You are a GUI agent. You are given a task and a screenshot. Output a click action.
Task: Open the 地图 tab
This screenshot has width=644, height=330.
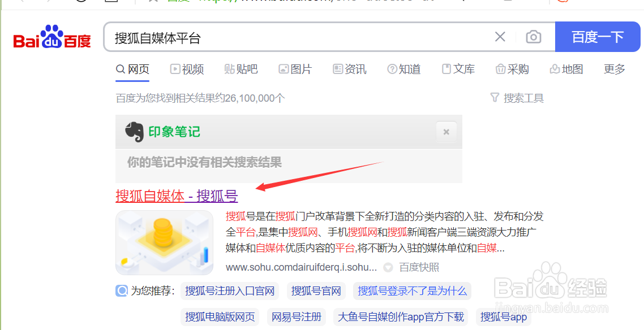pos(566,70)
